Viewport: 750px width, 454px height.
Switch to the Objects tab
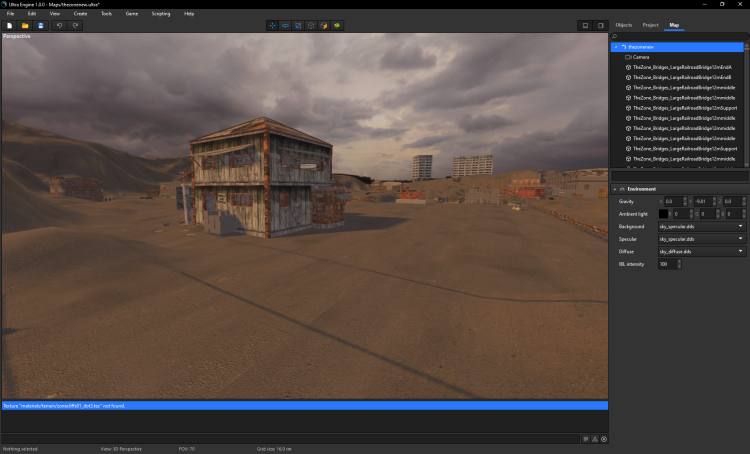coord(623,25)
